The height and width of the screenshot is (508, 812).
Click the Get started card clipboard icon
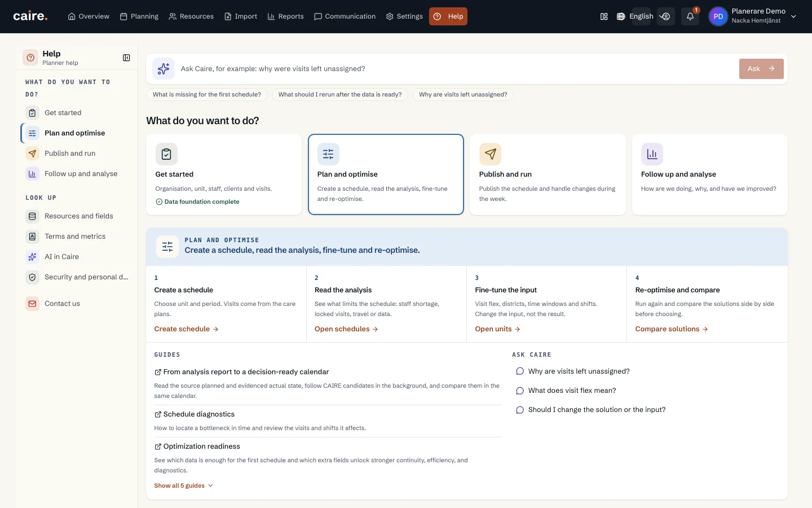(x=166, y=154)
